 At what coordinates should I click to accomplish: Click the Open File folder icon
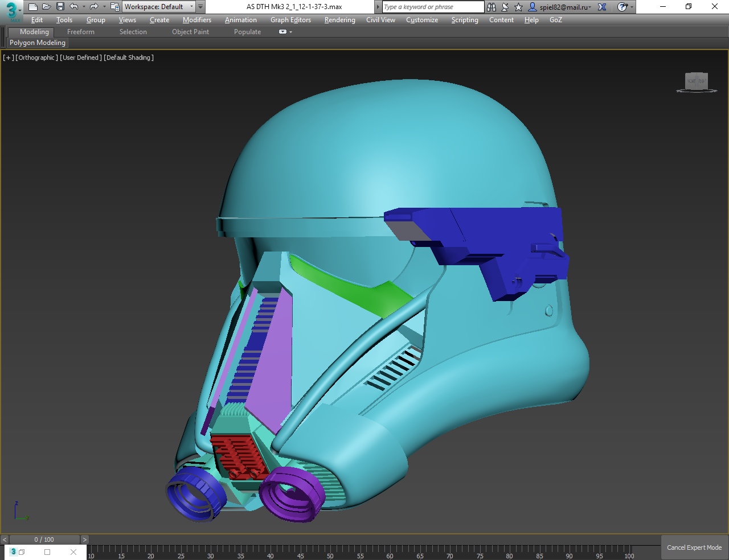(47, 7)
